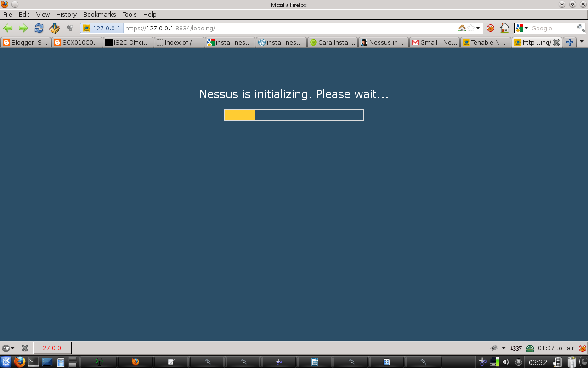
Task: Open the file cabinet icon in panel
Action: pos(61,362)
